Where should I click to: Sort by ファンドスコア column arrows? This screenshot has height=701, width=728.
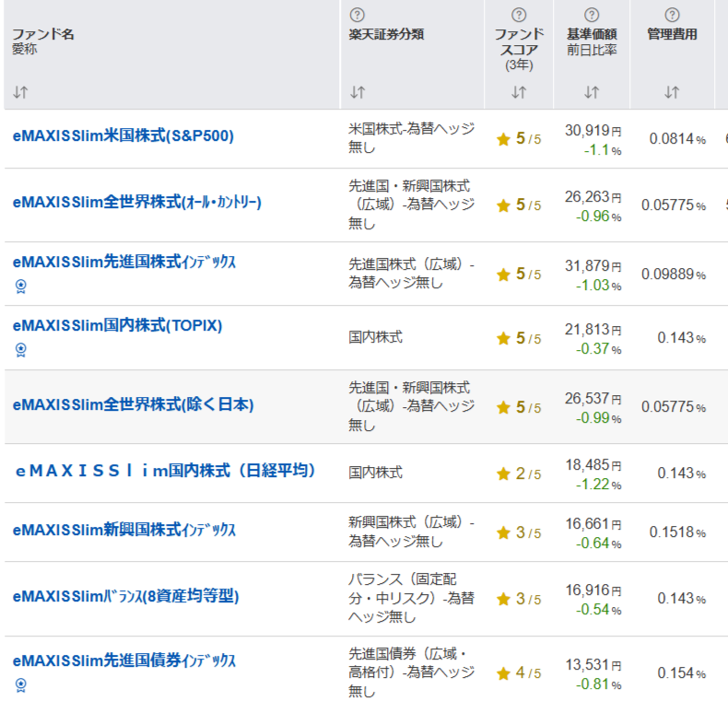[x=519, y=92]
